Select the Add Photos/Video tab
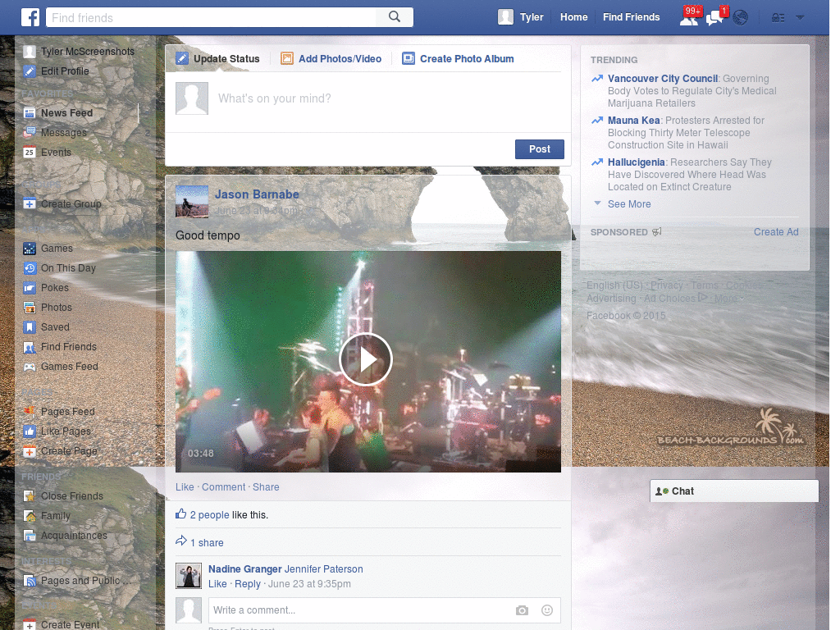 pyautogui.click(x=331, y=58)
